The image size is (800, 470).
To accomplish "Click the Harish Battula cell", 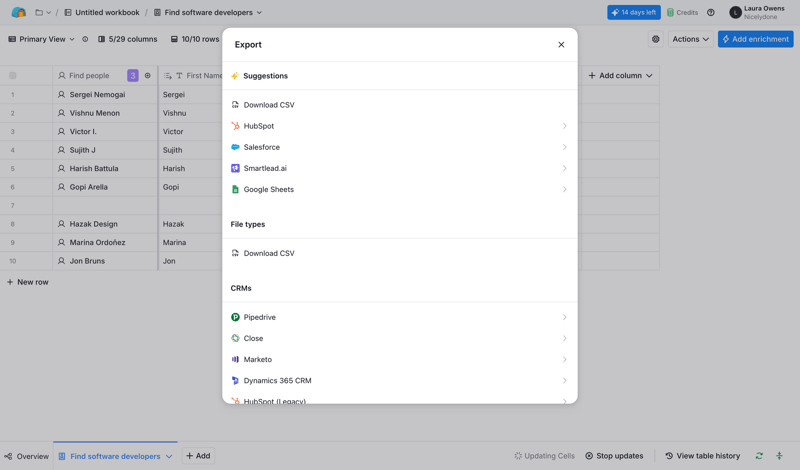I will click(x=105, y=168).
